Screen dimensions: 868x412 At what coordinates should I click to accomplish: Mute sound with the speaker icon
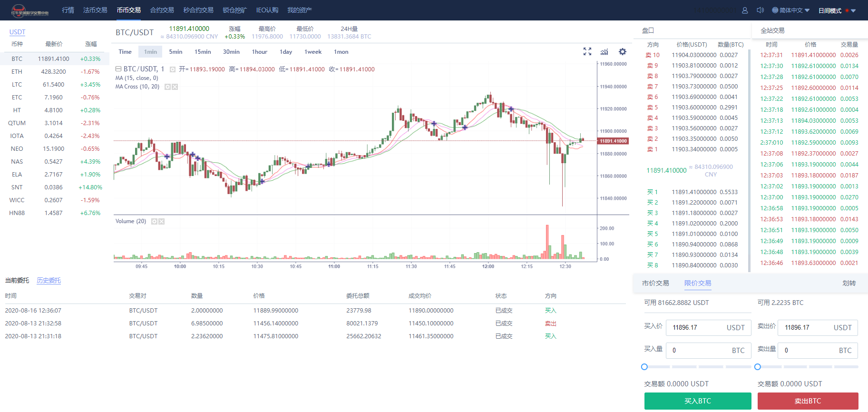(760, 10)
